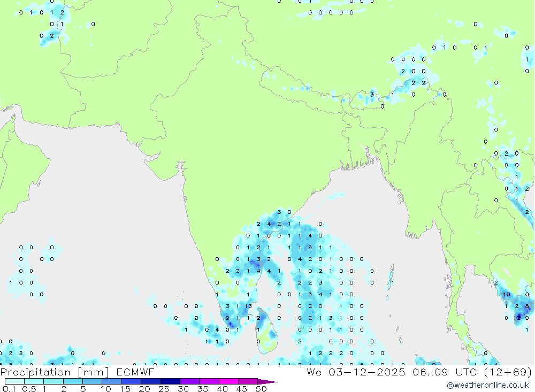Click the '[mm]' unit label
This screenshot has width=535, height=392.
[x=93, y=372]
